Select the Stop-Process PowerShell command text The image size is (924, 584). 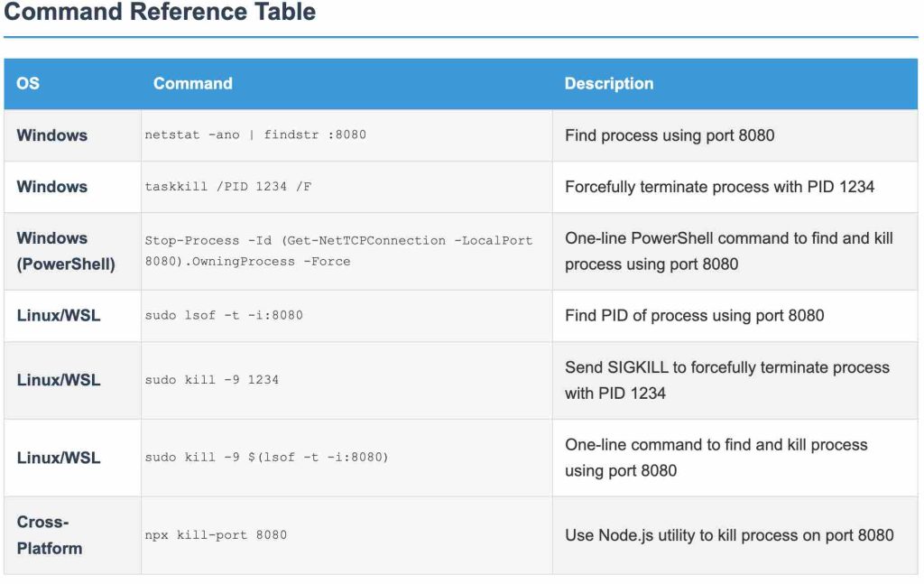[338, 251]
